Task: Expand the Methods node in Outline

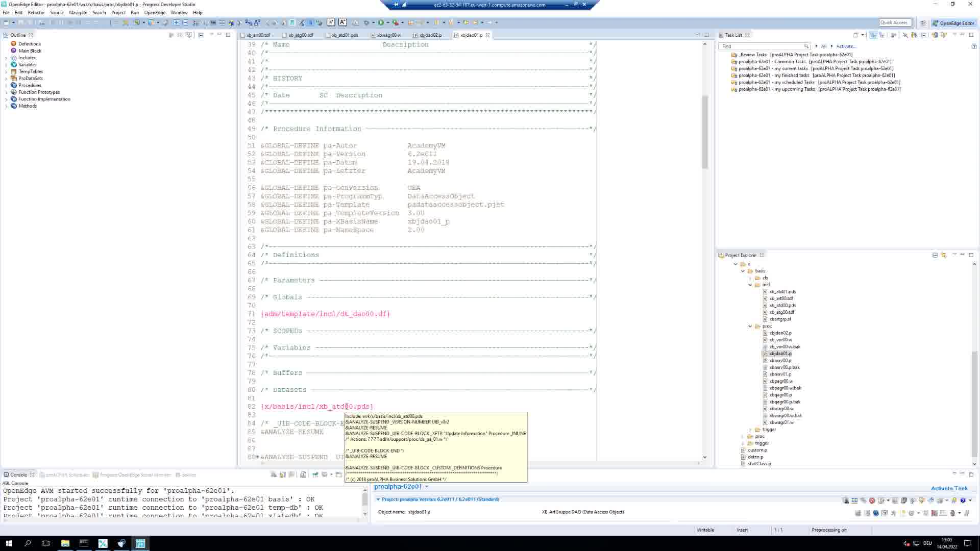Action: pyautogui.click(x=6, y=106)
